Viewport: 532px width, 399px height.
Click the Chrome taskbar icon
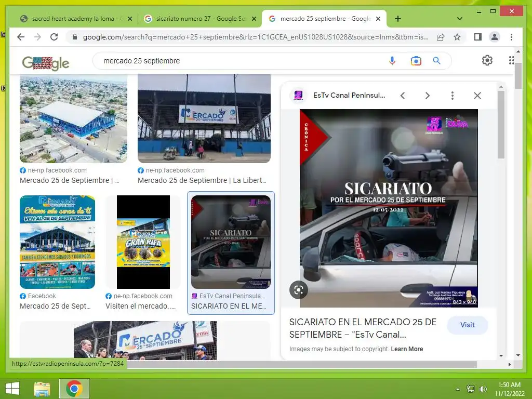tap(74, 389)
